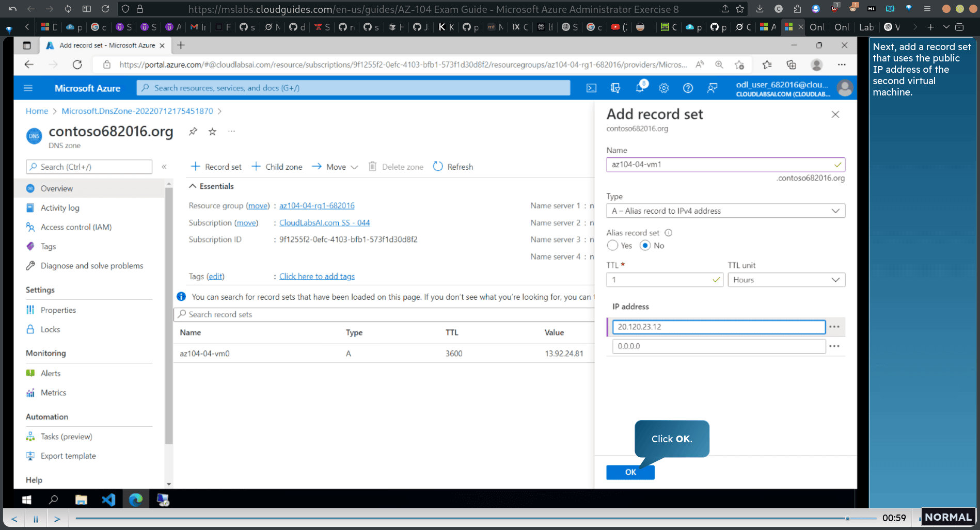Focus the TTL value field
980x530 pixels.
click(x=665, y=280)
